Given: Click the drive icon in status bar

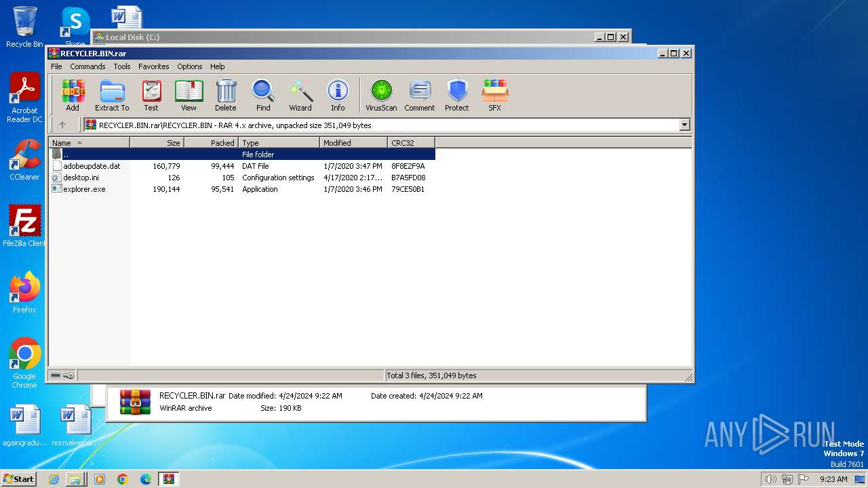Looking at the screenshot, I should [56, 375].
